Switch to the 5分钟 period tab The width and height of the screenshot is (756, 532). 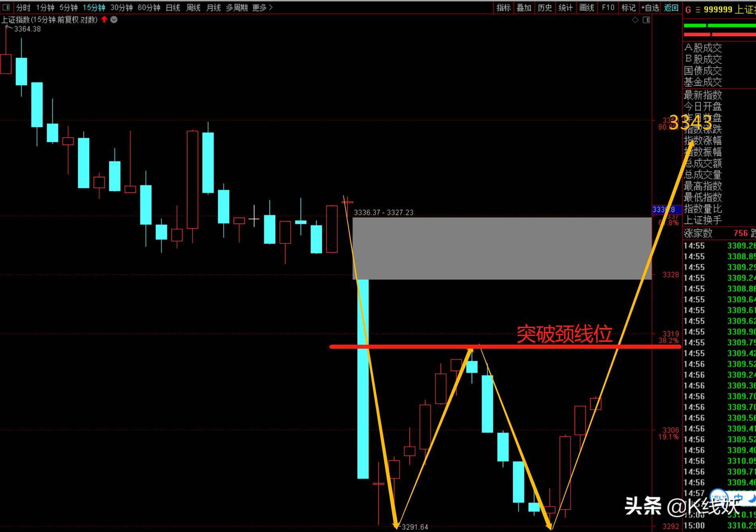(69, 8)
